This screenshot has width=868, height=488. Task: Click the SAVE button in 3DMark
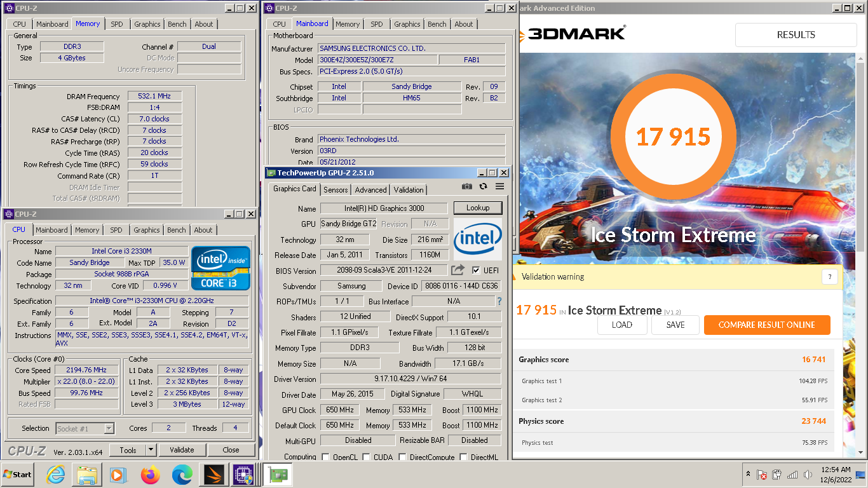point(675,325)
